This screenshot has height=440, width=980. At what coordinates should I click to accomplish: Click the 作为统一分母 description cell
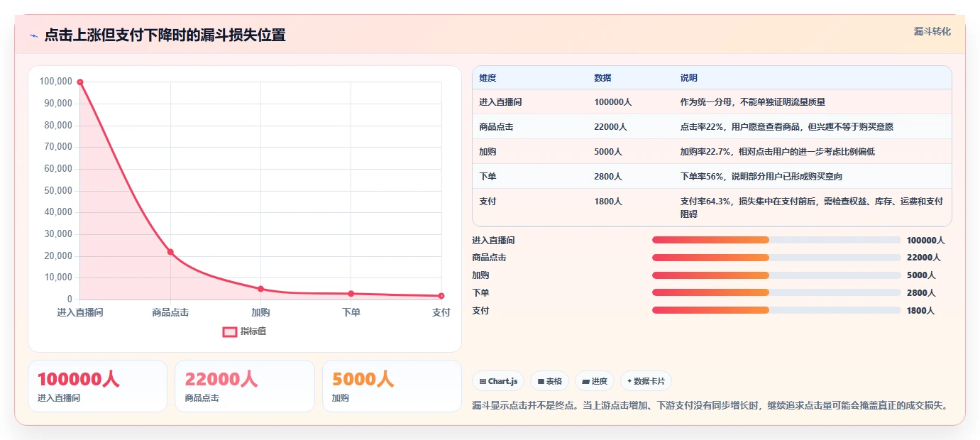(x=812, y=102)
